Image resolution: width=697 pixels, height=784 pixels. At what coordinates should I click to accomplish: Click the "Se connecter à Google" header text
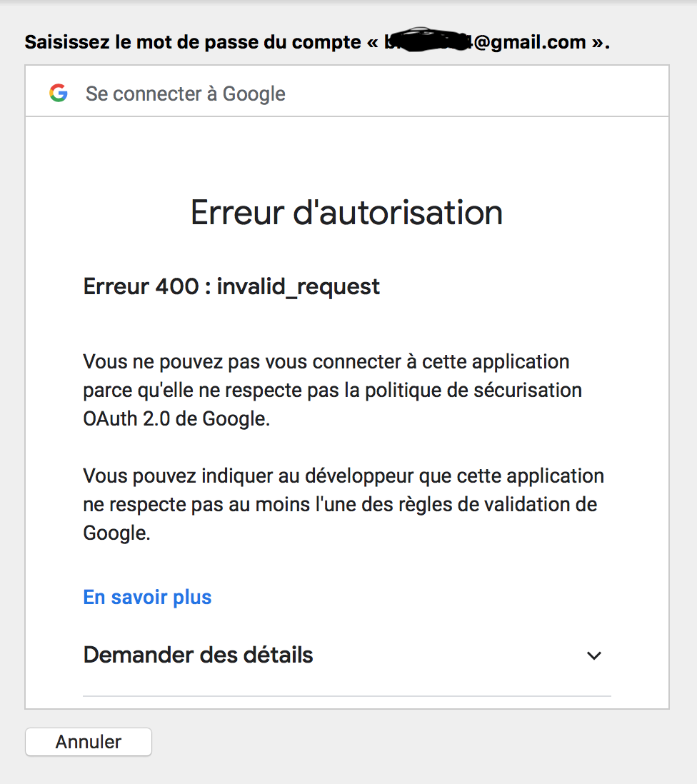(x=186, y=94)
